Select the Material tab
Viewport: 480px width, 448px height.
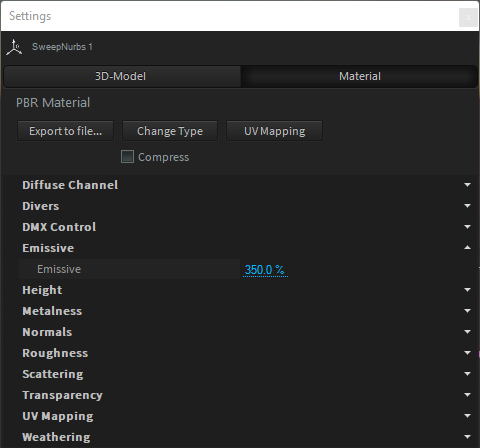[x=359, y=76]
